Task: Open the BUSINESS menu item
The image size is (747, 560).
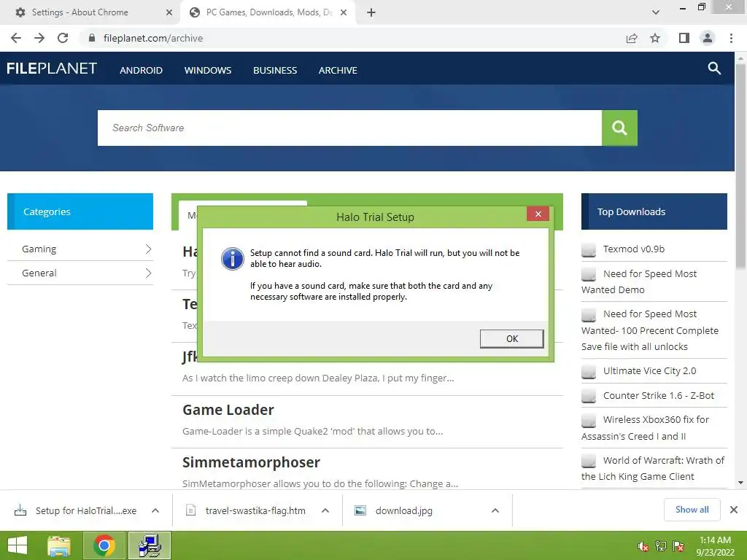Action: click(275, 71)
